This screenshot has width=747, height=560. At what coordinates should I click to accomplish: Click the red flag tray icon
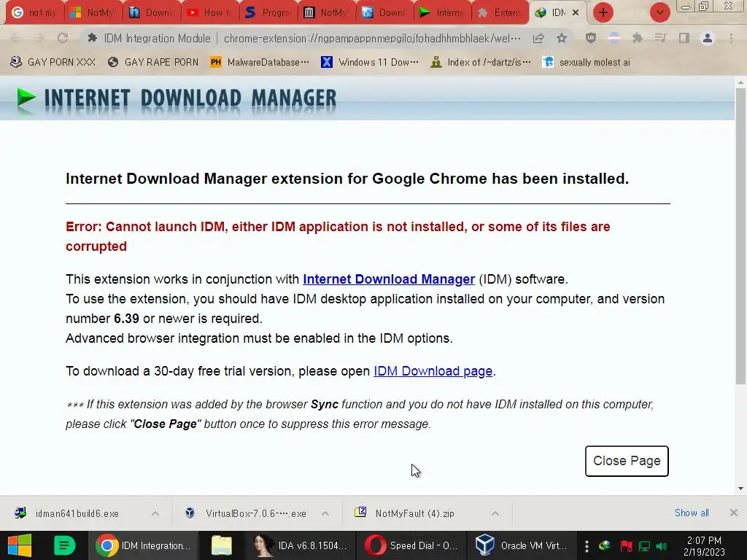coord(626,545)
